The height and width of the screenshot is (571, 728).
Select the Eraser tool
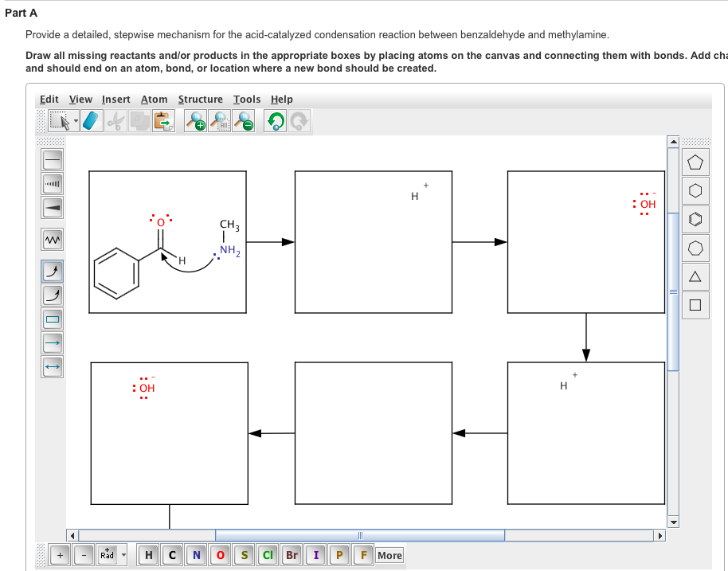[89, 119]
